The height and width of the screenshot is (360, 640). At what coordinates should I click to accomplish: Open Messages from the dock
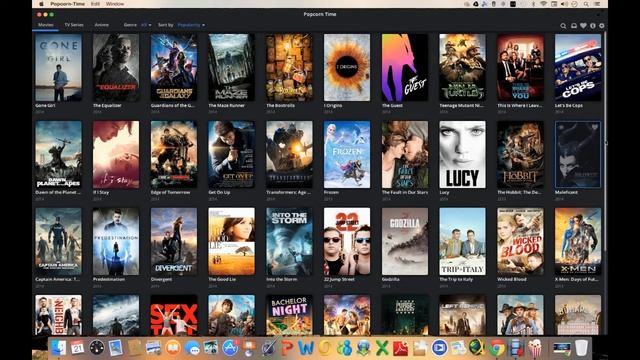coord(192,348)
